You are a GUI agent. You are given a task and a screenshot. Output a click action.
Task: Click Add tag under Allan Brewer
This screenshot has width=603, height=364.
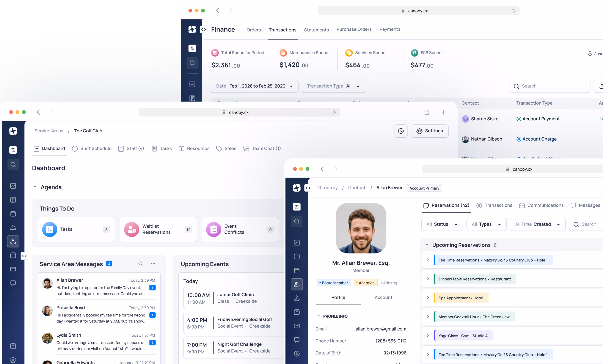[x=388, y=283]
